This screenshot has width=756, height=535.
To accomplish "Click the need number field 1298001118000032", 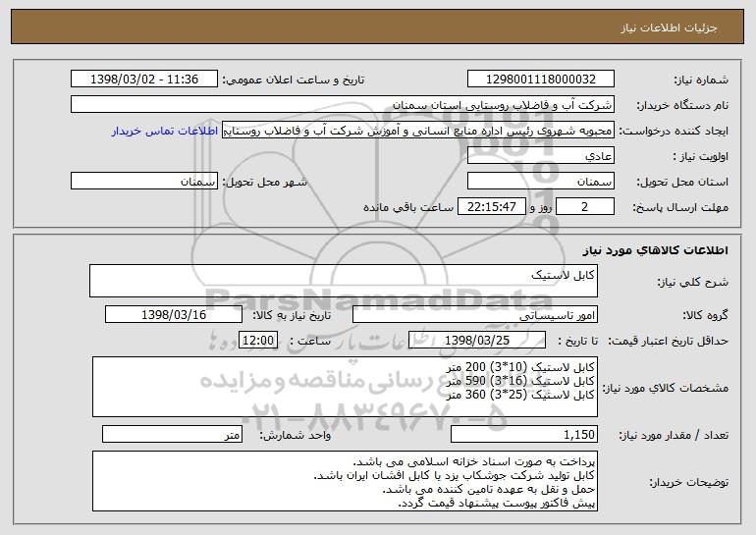I will 540,80.
